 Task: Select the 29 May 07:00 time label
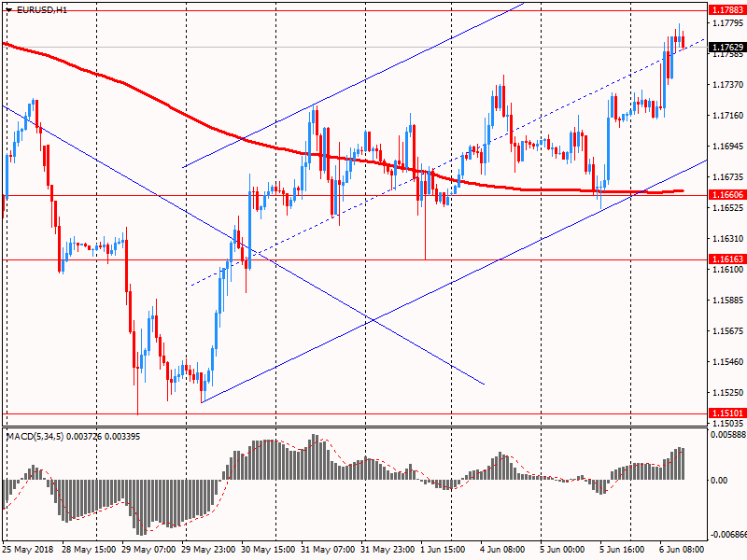point(148,550)
